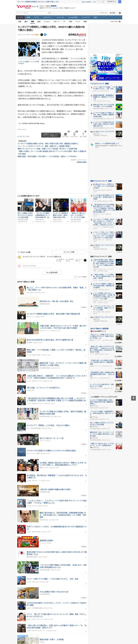Open the article photo of Phnom Penh temple

point(29,49)
